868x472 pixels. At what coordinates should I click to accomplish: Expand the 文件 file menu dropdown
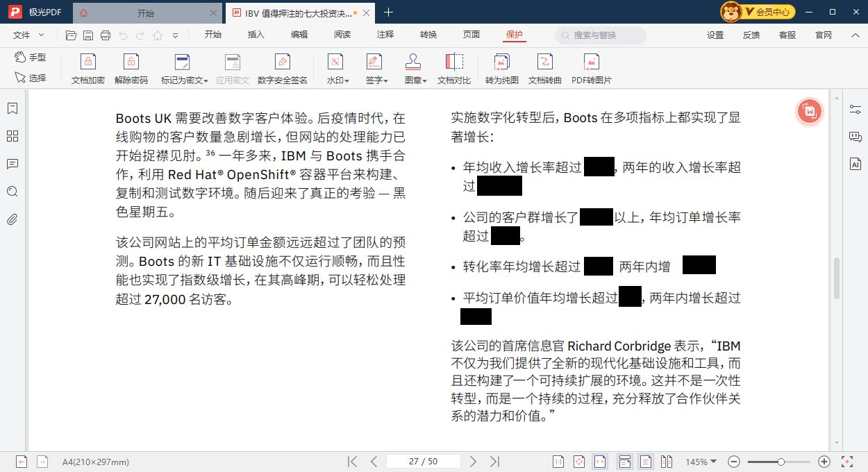click(28, 35)
